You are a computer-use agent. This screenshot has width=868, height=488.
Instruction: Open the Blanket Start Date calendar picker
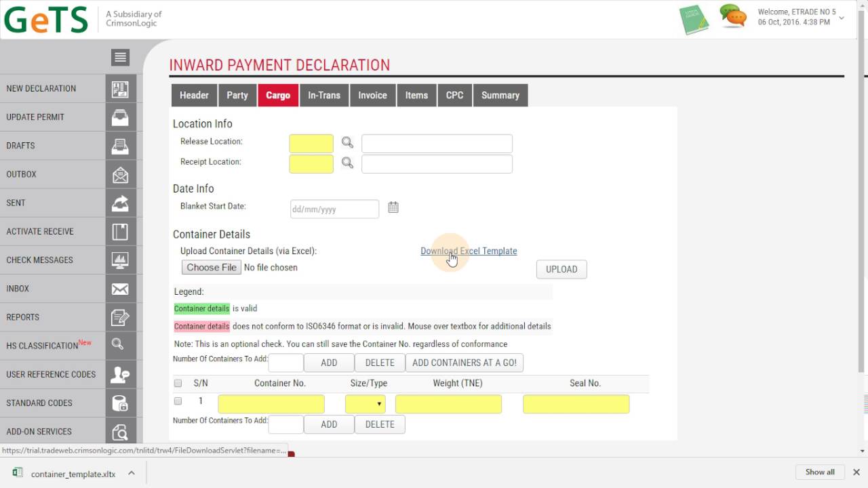coord(393,207)
